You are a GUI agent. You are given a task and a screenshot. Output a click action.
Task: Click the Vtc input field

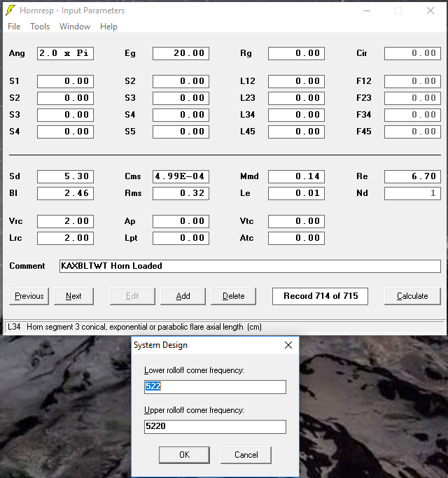point(296,221)
